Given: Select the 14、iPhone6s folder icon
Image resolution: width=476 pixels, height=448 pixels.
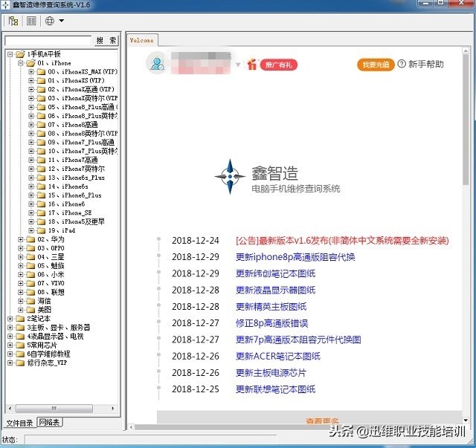Looking at the screenshot, I should pos(41,186).
